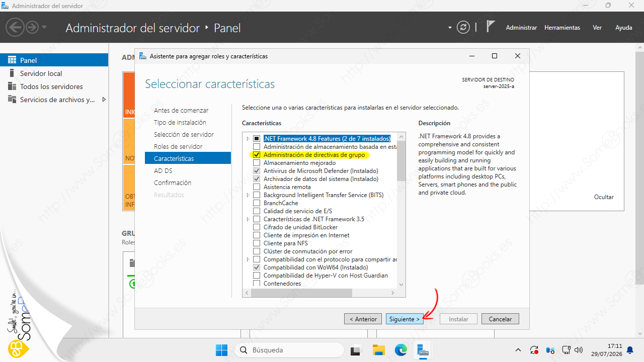The width and height of the screenshot is (644, 362).
Task: Go back with the Server Manager back arrow
Action: coord(16,27)
